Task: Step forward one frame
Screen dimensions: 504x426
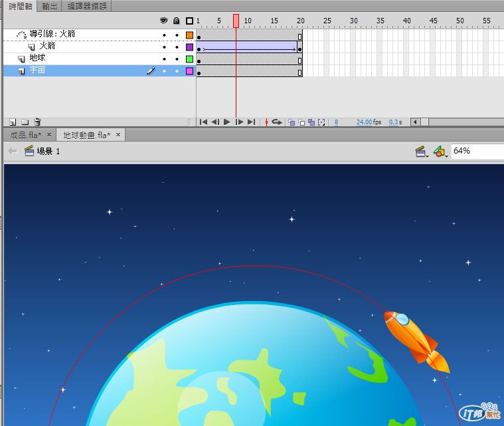Action: 239,122
